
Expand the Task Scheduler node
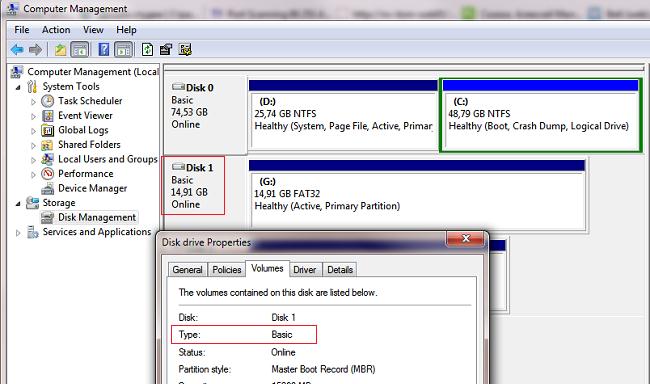pos(33,102)
